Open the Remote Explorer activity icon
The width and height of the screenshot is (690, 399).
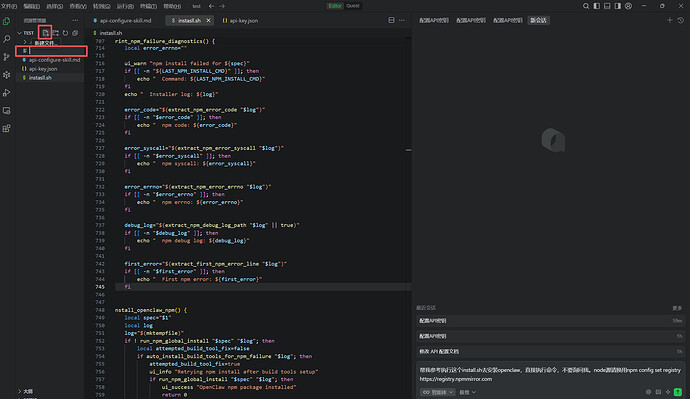point(7,111)
